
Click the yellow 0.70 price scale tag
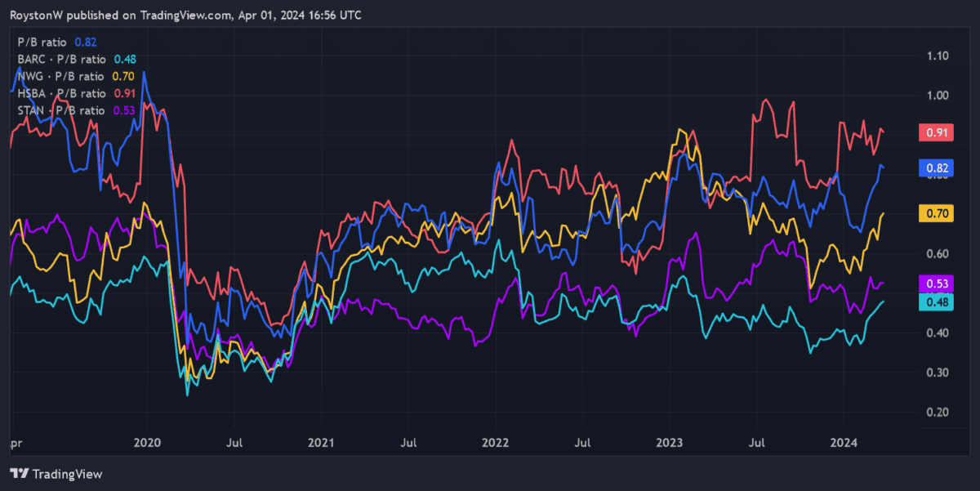point(936,213)
